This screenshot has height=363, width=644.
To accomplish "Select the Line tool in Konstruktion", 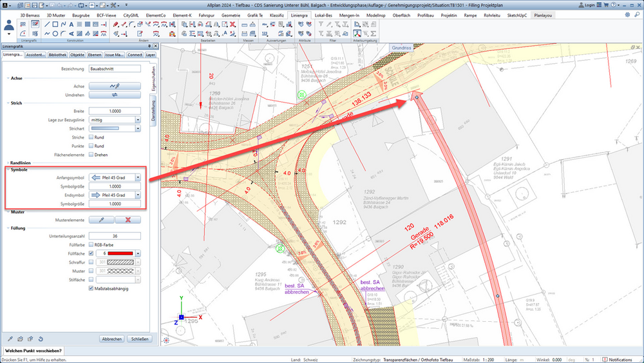I will (x=47, y=25).
